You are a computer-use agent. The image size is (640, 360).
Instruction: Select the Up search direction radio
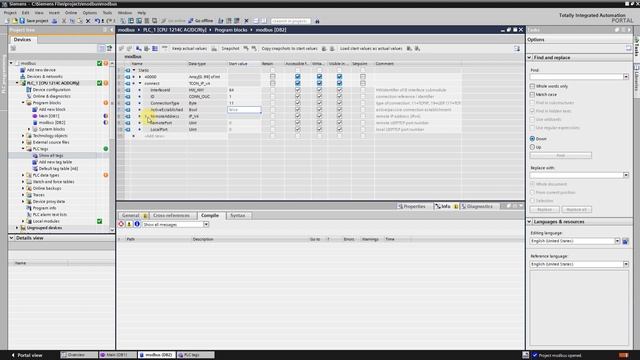pos(532,147)
